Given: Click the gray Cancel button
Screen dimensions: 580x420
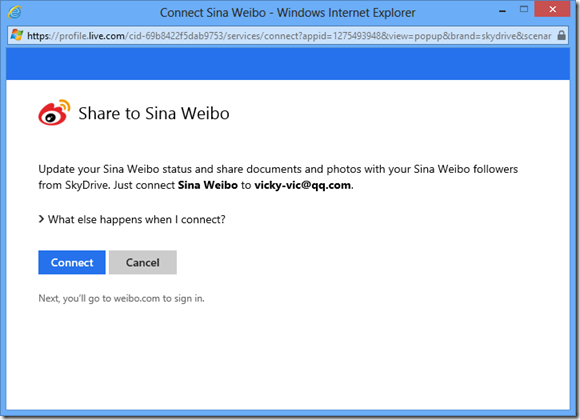Looking at the screenshot, I should [x=143, y=262].
